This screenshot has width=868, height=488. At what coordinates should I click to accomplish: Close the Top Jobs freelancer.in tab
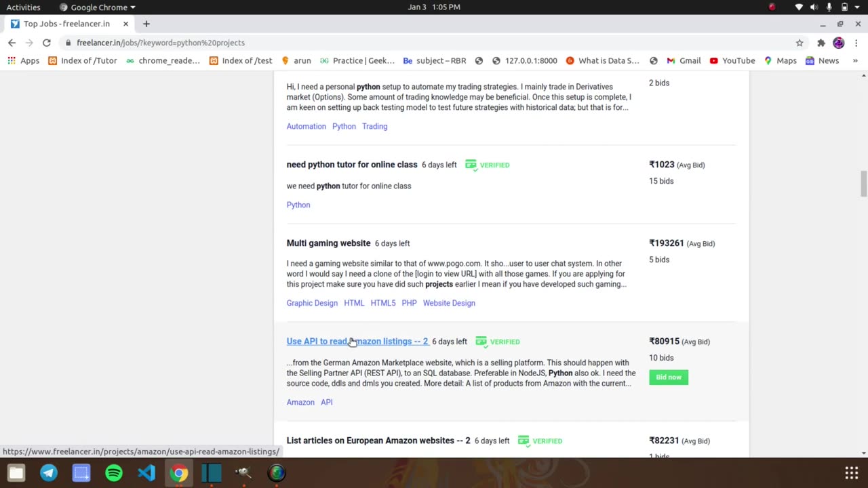(125, 24)
